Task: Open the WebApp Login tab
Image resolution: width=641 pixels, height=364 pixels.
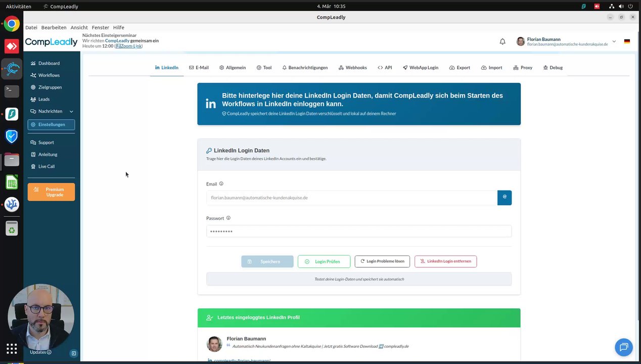Action: [421, 68]
